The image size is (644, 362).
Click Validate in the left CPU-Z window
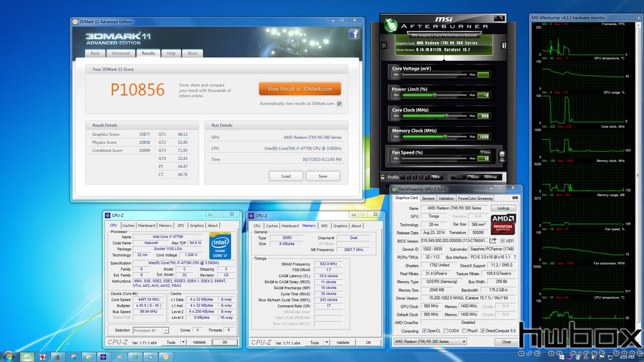point(199,342)
